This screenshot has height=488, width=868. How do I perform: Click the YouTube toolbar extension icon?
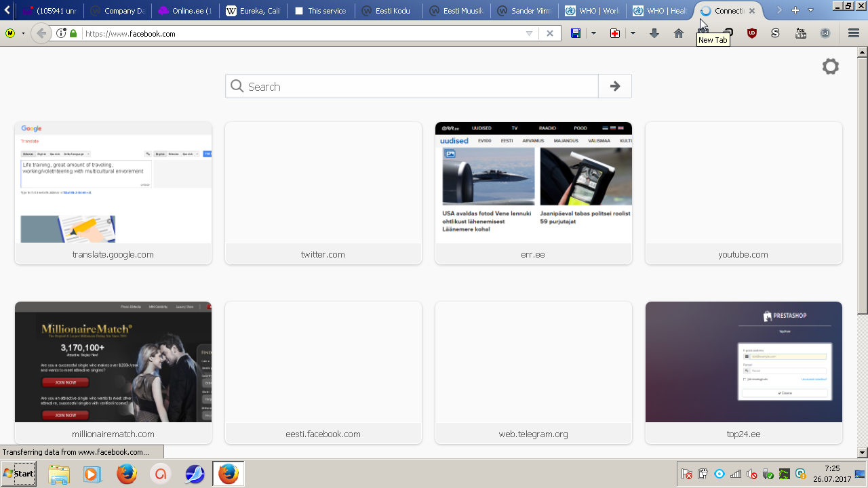(x=801, y=33)
